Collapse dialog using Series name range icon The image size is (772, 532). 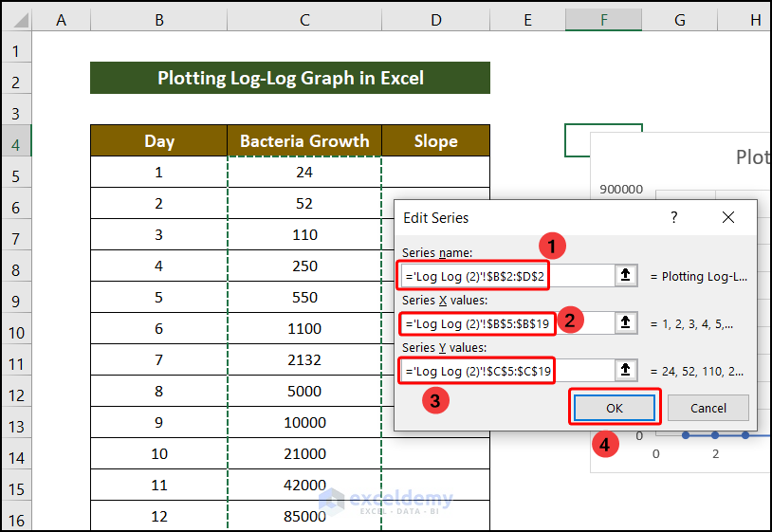tap(626, 276)
